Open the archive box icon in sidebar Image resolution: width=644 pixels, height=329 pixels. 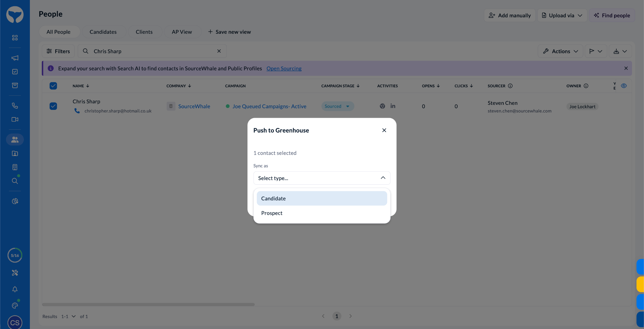click(15, 86)
